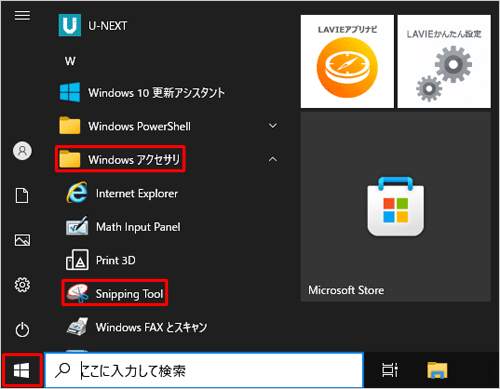500x389 pixels.
Task: Open the Math Input Panel icon
Action: [77, 226]
